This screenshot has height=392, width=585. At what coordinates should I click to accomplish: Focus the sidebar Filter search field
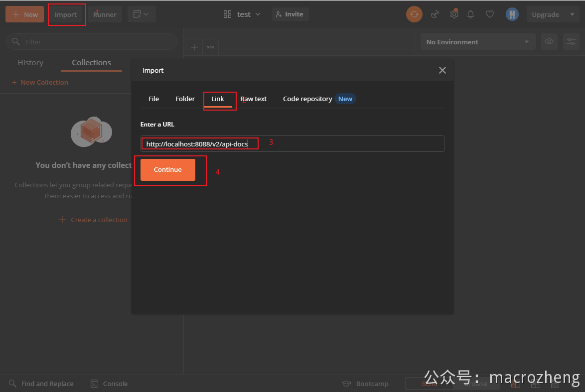coord(91,42)
